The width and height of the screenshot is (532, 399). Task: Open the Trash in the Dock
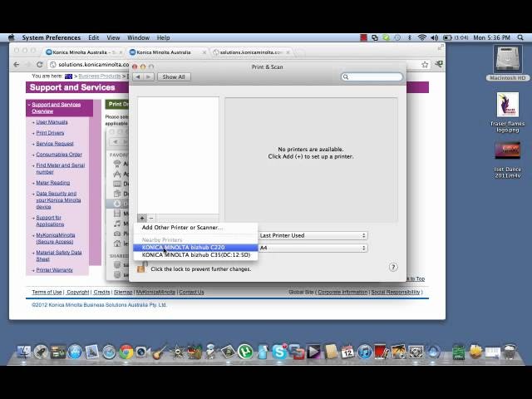click(x=510, y=352)
